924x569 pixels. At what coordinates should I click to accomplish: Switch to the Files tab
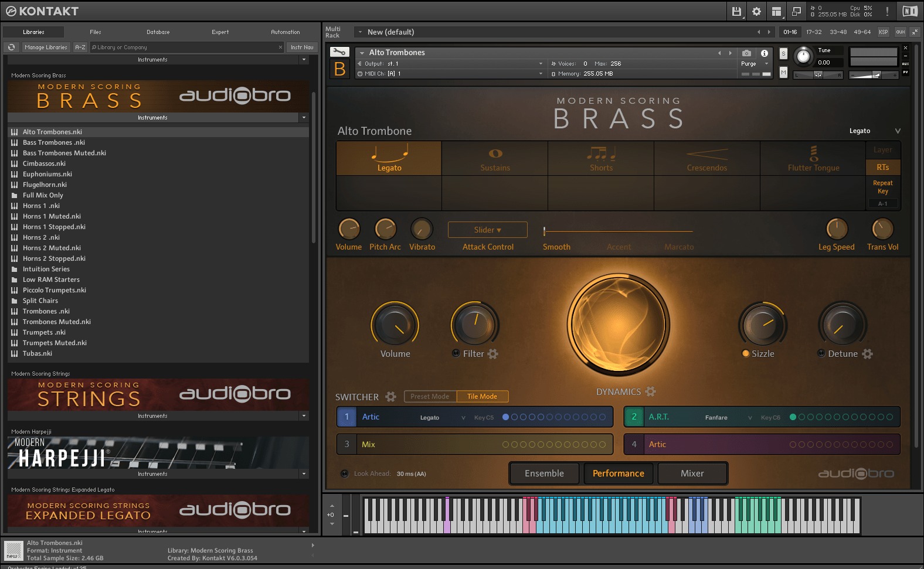(96, 32)
